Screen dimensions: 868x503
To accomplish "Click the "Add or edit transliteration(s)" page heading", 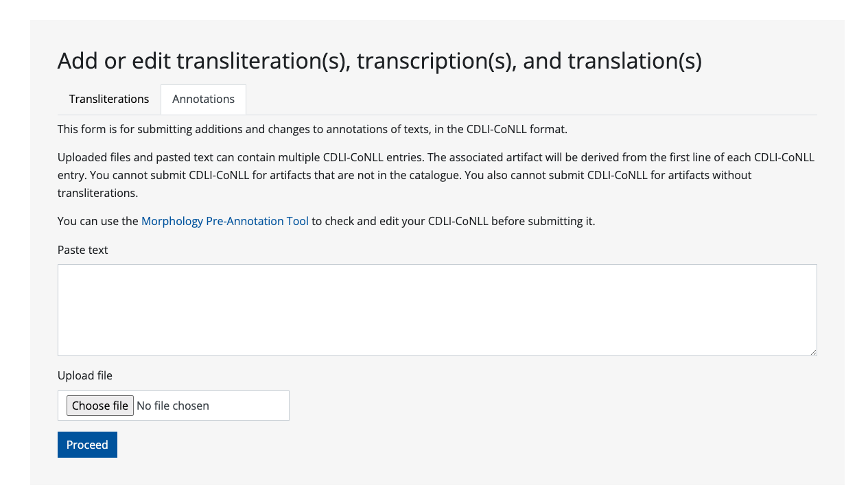I will [379, 61].
